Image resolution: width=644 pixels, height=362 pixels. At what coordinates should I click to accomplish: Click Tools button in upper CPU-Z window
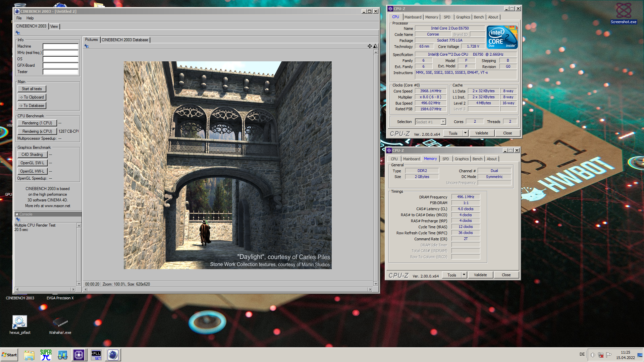coord(453,133)
